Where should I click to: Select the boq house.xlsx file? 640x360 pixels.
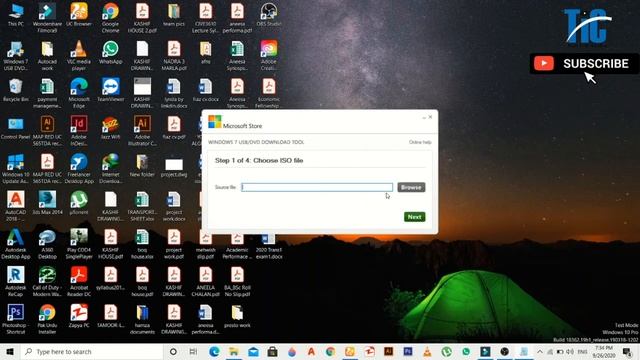coord(142,244)
